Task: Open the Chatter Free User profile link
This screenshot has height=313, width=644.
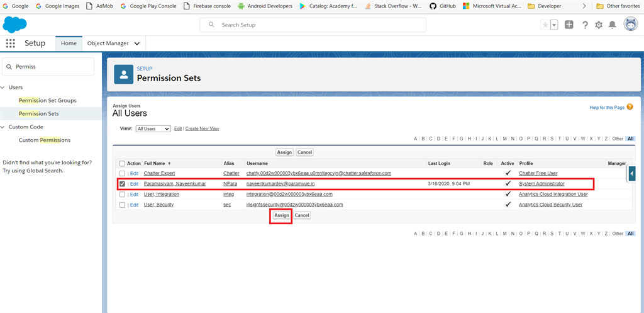Action: pos(538,173)
